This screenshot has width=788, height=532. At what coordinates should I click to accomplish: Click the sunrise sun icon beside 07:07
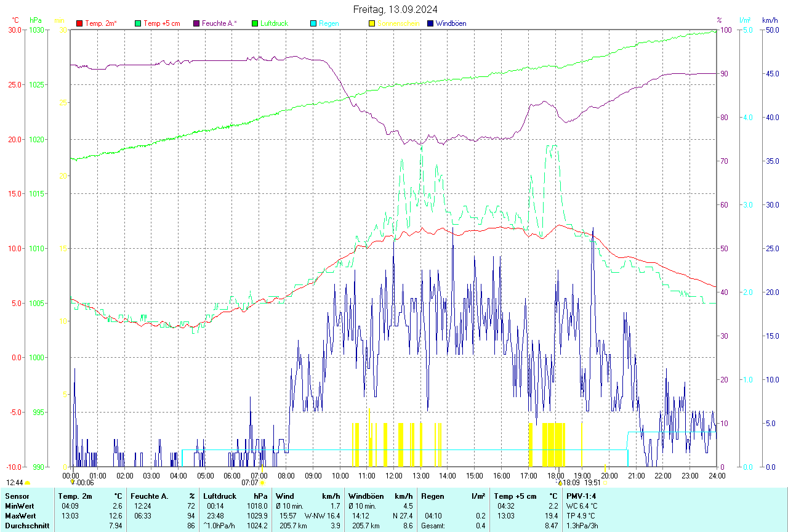[262, 483]
